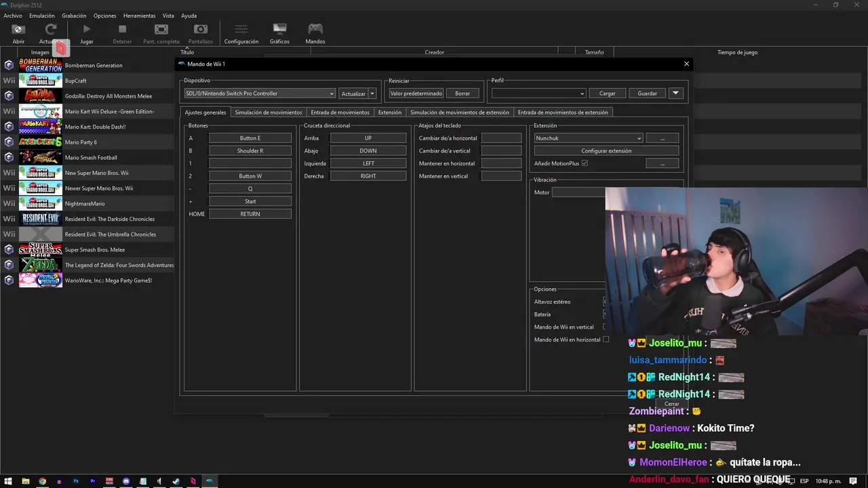Click Wii platform icon beside BupCraft
Screen dimensions: 868x488
click(9, 81)
